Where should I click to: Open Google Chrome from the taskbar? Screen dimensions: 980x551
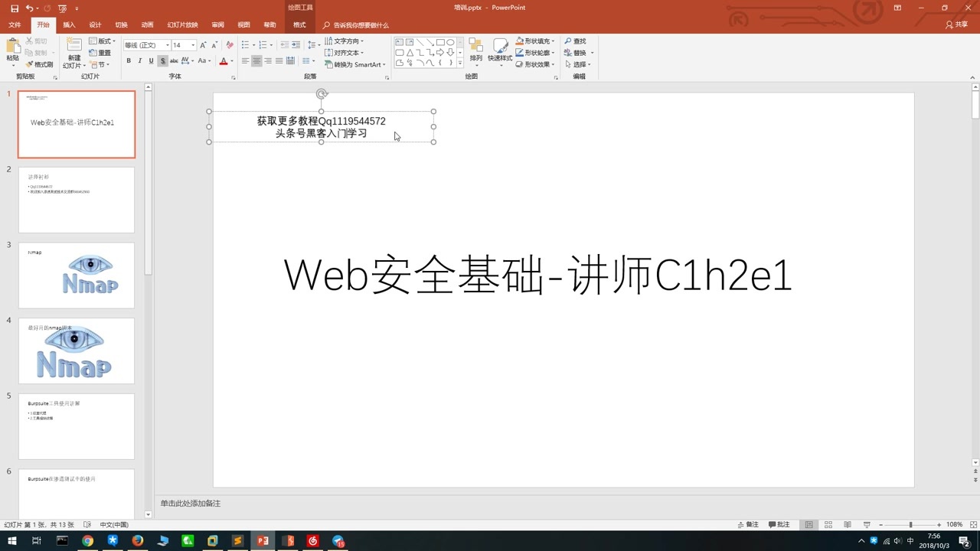click(87, 541)
